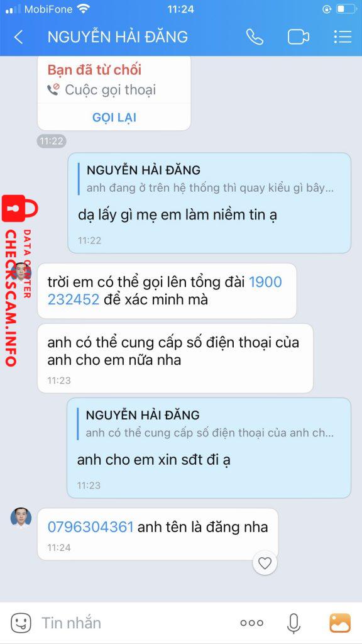Start a voice call with phone icon

pos(255,37)
